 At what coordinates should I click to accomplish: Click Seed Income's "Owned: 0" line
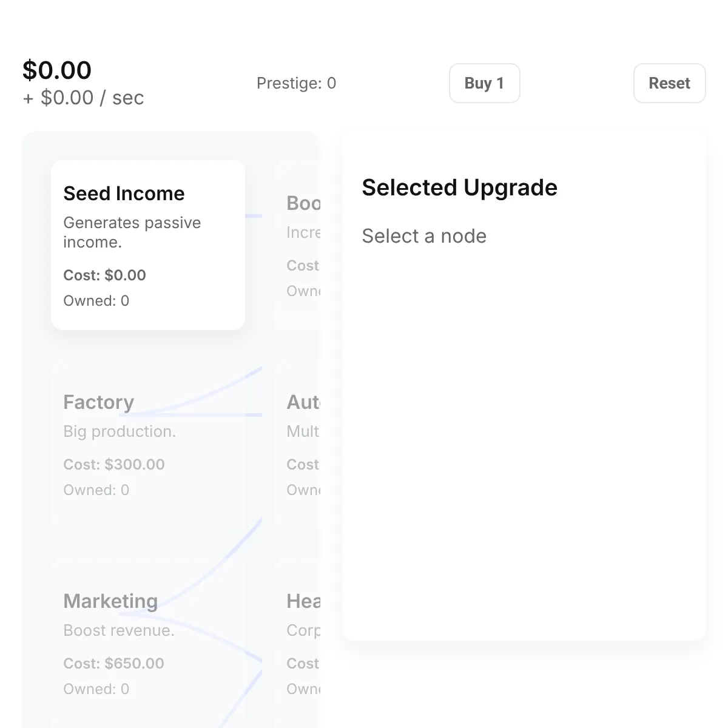click(96, 300)
